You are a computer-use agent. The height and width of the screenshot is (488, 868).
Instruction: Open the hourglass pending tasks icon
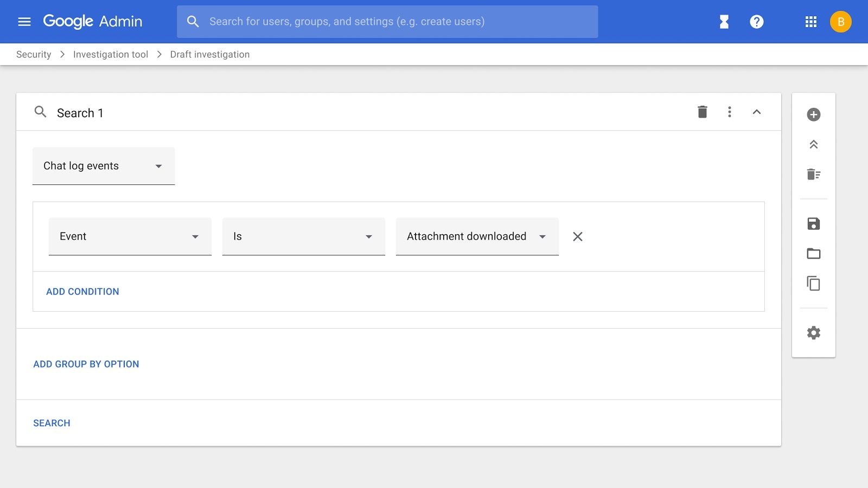[723, 22]
